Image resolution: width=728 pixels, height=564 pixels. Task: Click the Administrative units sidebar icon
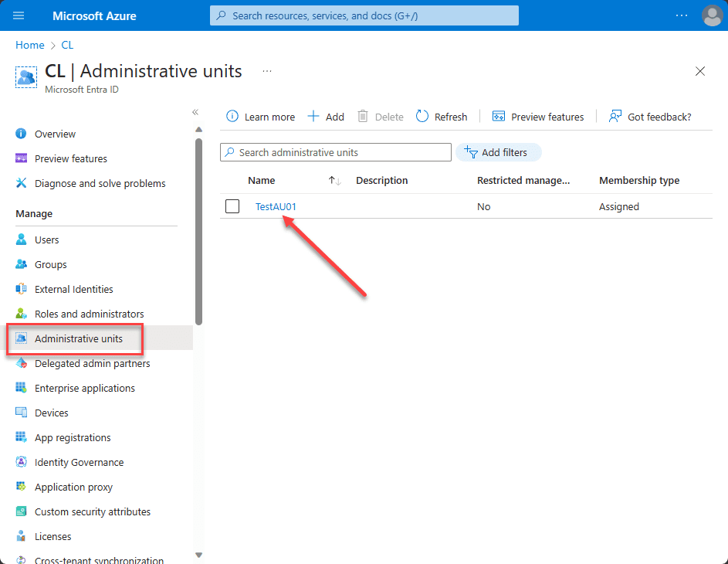(21, 338)
